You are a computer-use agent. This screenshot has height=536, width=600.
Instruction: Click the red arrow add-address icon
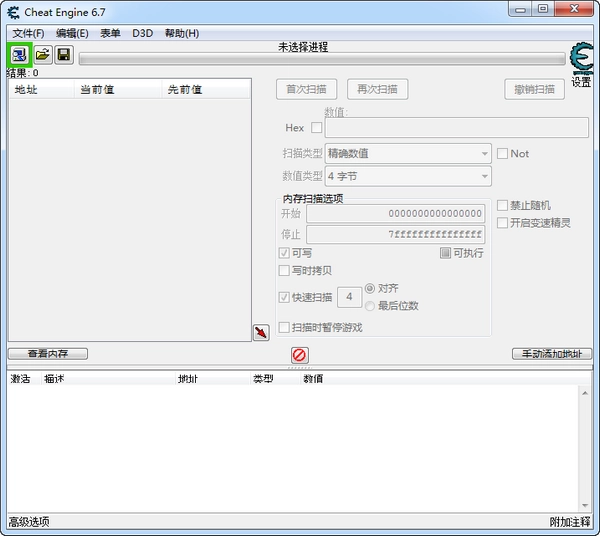click(261, 332)
